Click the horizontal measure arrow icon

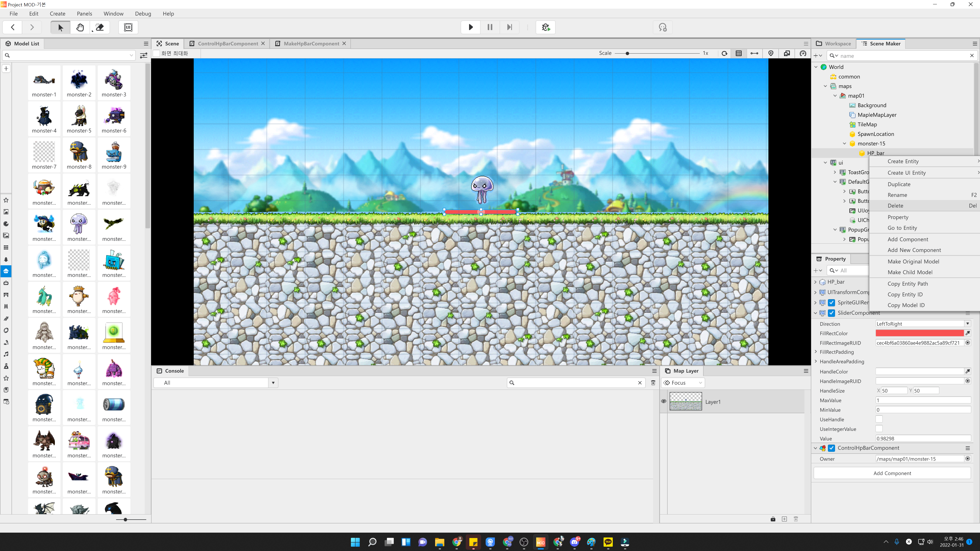754,53
